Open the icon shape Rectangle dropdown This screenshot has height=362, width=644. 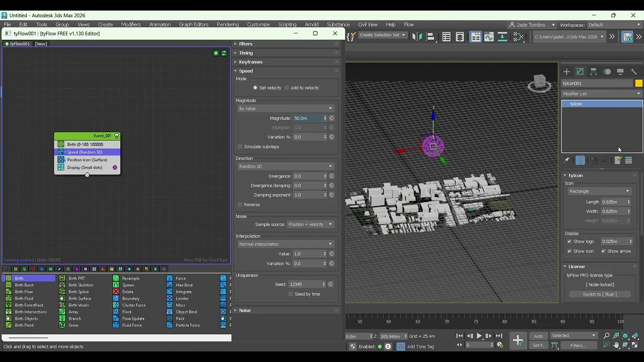coord(599,192)
